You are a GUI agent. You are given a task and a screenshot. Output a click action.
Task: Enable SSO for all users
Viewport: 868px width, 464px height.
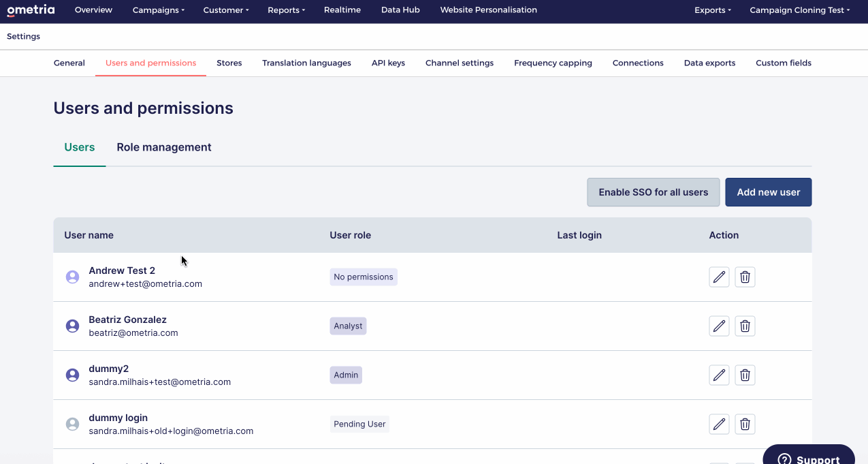coord(653,192)
